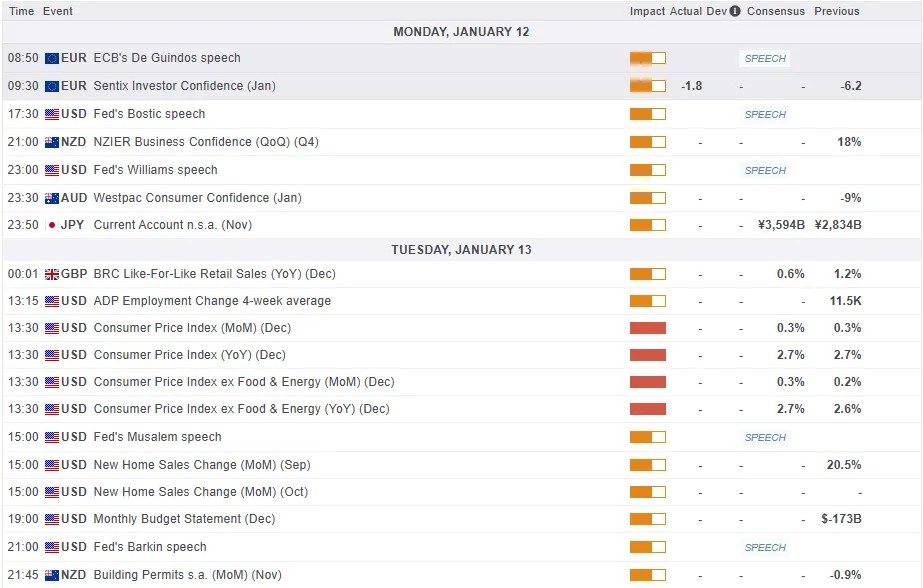This screenshot has width=923, height=588.
Task: Open the SPEECH link for Fed's Musalem
Action: click(x=764, y=437)
